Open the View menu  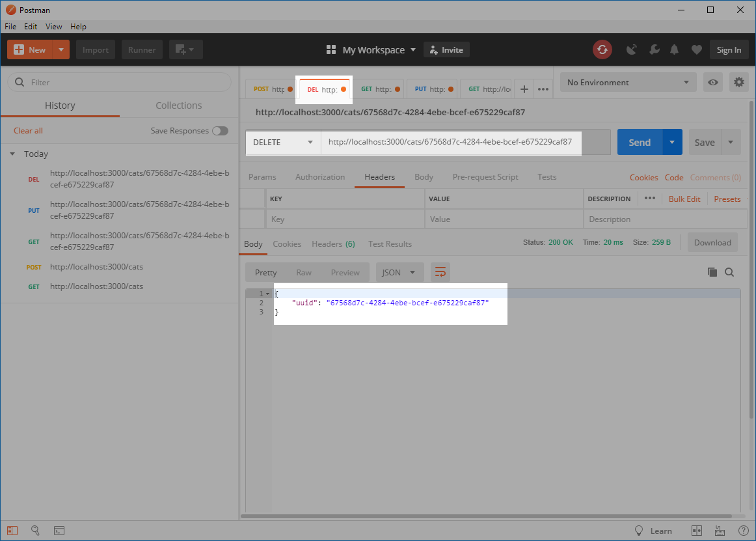coord(53,27)
